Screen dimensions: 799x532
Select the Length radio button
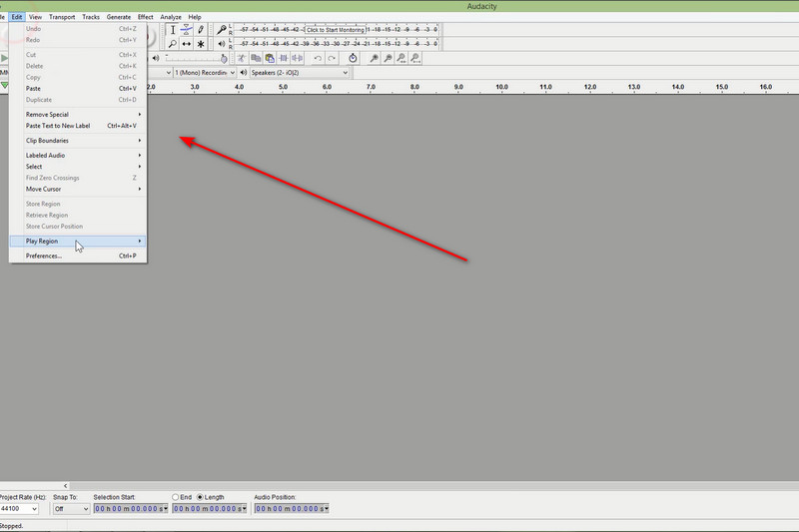200,497
